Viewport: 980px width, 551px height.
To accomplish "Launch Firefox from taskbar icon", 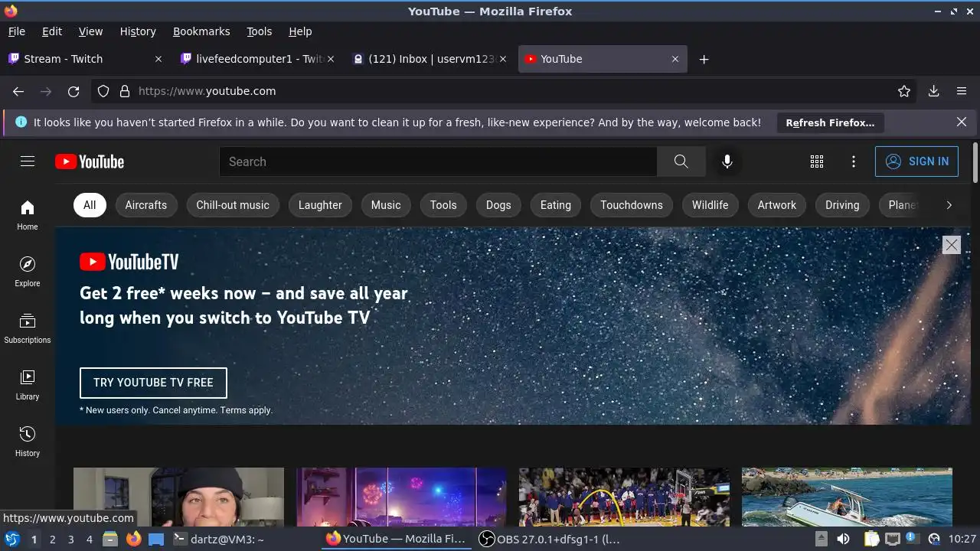I will (134, 539).
